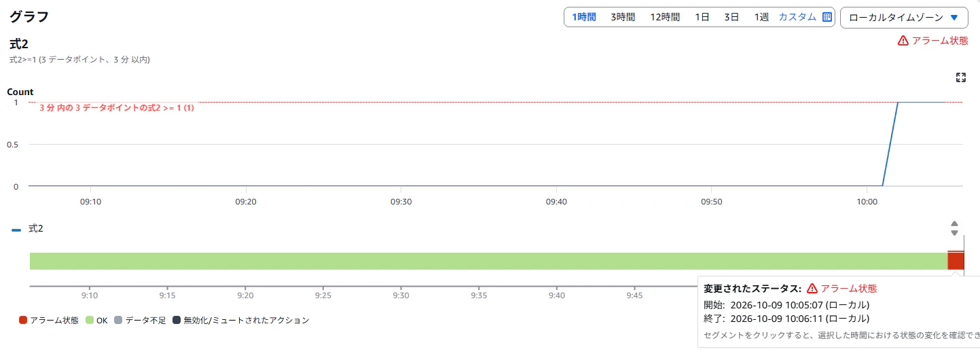
Task: Click the 無効化/ミュートされたアクション legend item
Action: [240, 320]
